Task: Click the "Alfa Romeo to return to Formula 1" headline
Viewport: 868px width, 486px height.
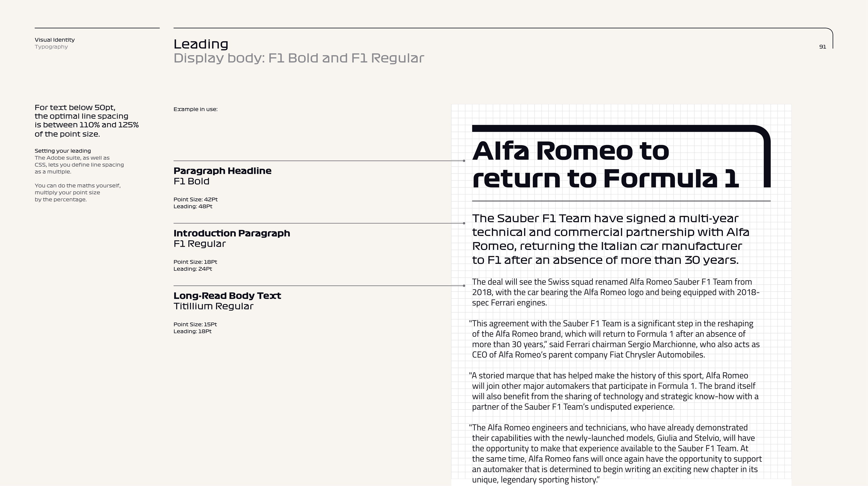Action: point(605,165)
